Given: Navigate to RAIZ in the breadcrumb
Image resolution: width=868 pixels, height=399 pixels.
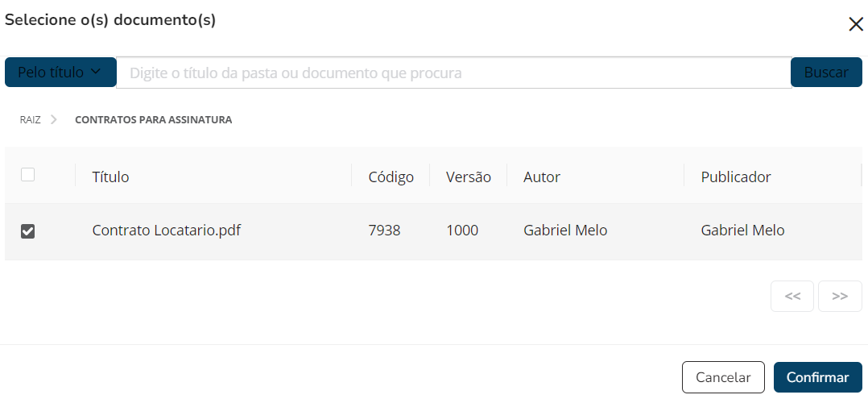Looking at the screenshot, I should point(31,119).
